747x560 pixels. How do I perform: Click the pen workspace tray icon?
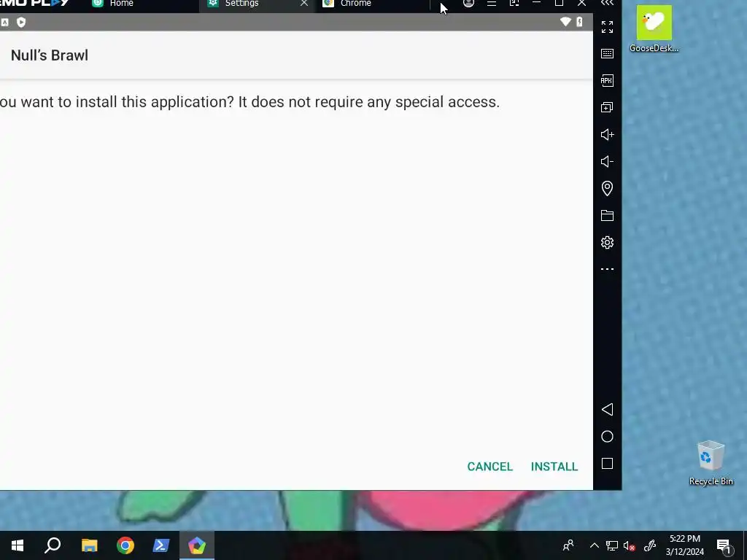(650, 545)
